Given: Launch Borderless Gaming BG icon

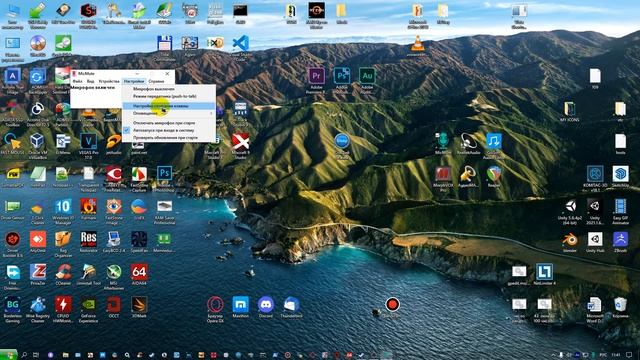Looking at the screenshot, I should 13,304.
